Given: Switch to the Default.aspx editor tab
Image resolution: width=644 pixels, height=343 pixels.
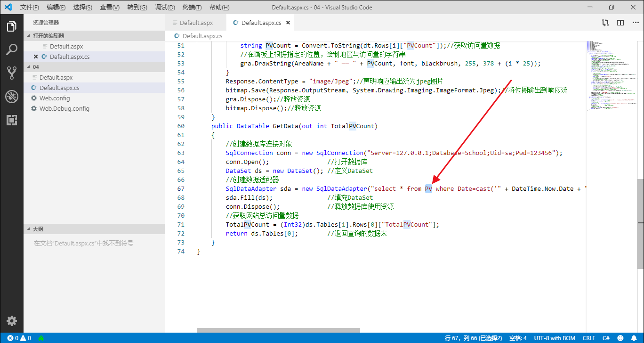Looking at the screenshot, I should pyautogui.click(x=195, y=23).
